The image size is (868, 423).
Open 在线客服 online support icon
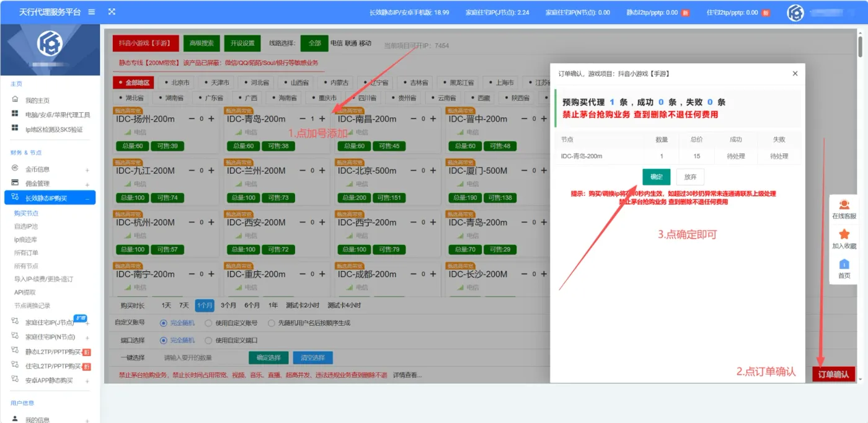point(844,205)
